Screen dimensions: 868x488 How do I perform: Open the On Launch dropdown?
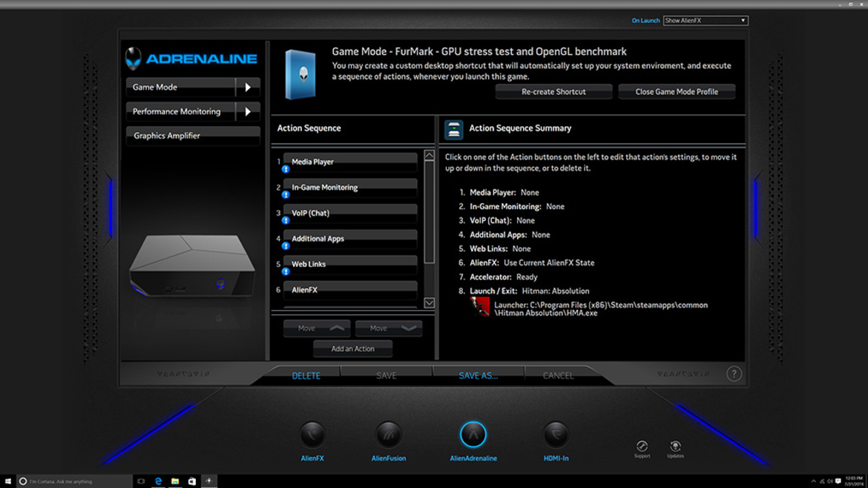click(x=706, y=21)
